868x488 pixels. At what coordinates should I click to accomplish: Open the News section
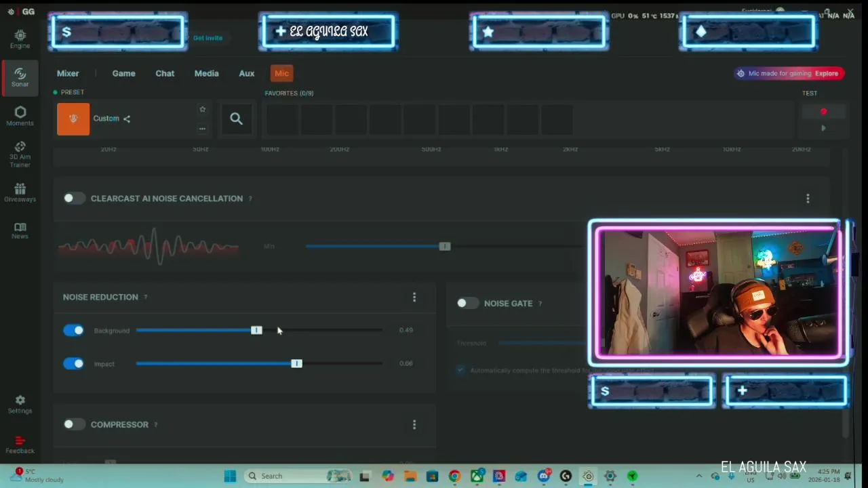tap(20, 230)
